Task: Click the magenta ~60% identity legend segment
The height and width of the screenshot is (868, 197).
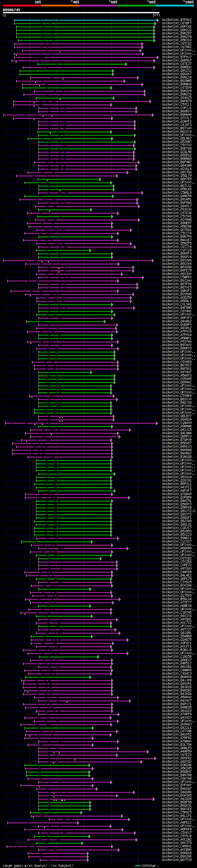Action: [x=99, y=6]
